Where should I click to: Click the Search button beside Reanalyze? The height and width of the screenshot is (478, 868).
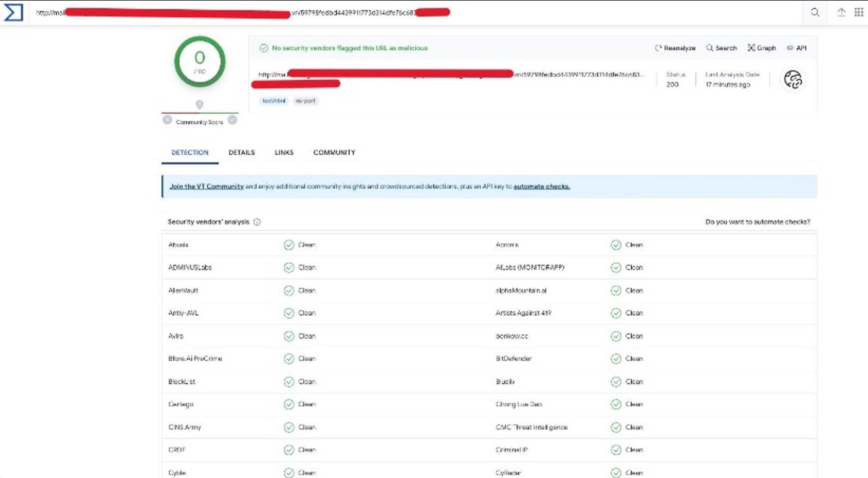pyautogui.click(x=721, y=48)
